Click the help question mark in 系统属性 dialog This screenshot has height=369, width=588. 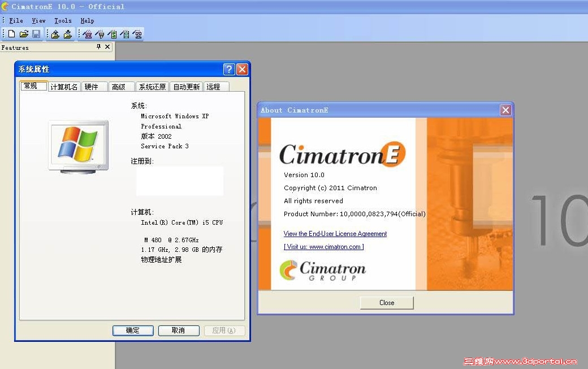pyautogui.click(x=229, y=69)
